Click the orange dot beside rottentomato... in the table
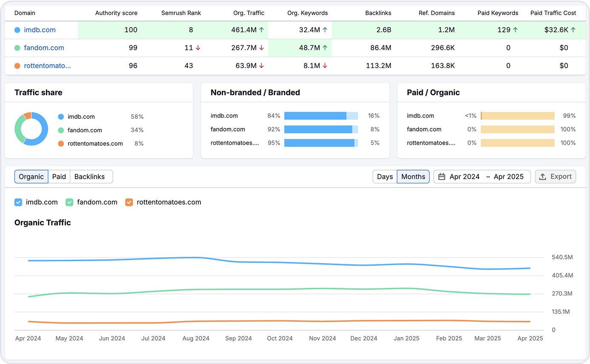 tap(17, 65)
